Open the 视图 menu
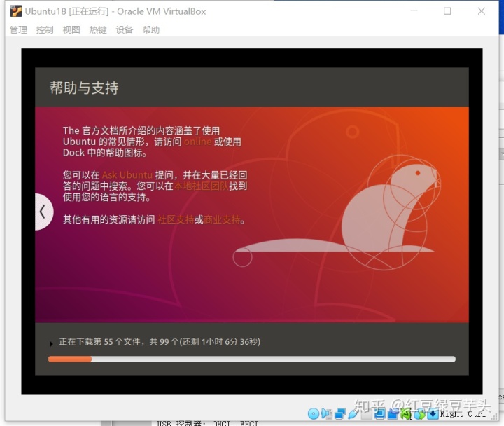Viewport: 504px width, 426px height. [x=71, y=30]
